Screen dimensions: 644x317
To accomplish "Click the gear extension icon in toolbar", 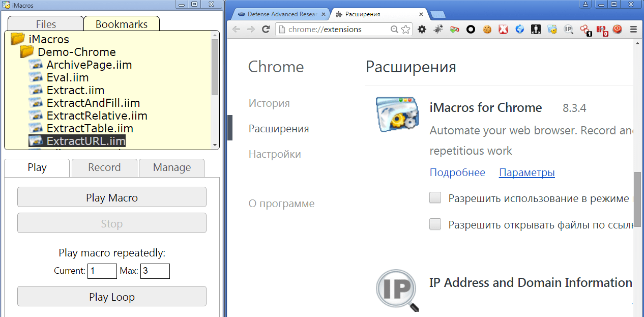I will click(422, 30).
